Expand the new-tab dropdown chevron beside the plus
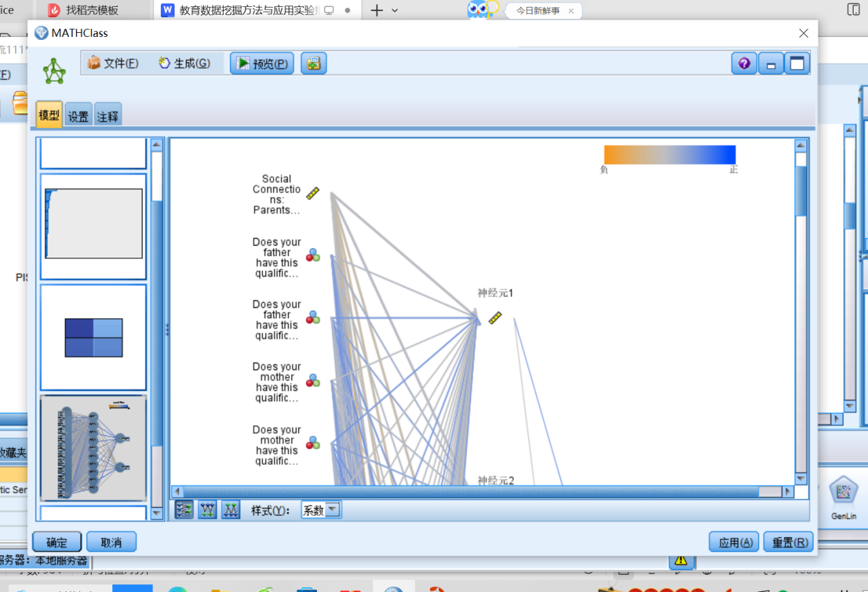 pos(395,11)
